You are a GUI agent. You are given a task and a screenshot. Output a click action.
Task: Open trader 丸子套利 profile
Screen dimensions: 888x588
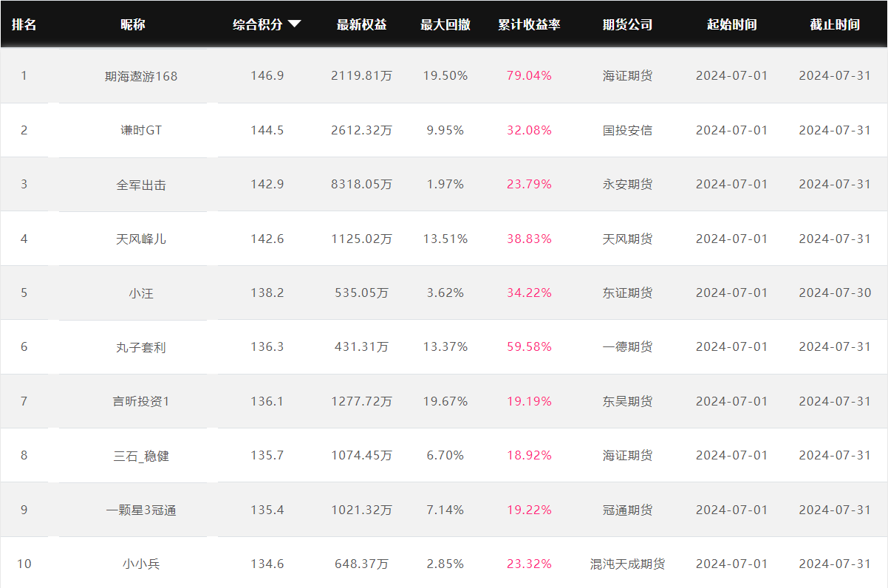pos(141,347)
